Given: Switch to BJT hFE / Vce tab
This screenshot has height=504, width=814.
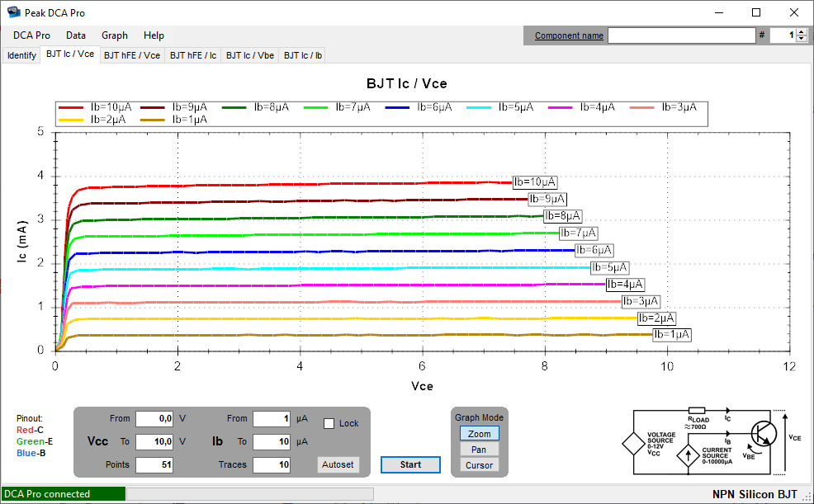Looking at the screenshot, I should coord(132,55).
